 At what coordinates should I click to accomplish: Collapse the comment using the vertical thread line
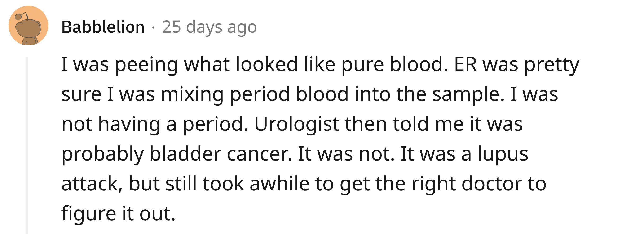(27, 145)
